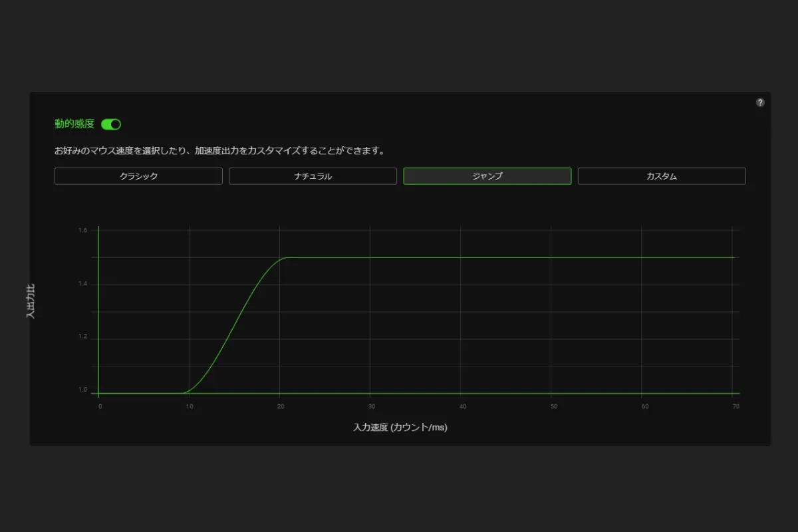Click the x-axis tick label 10
Image resolution: width=798 pixels, height=532 pixels.
(x=190, y=406)
